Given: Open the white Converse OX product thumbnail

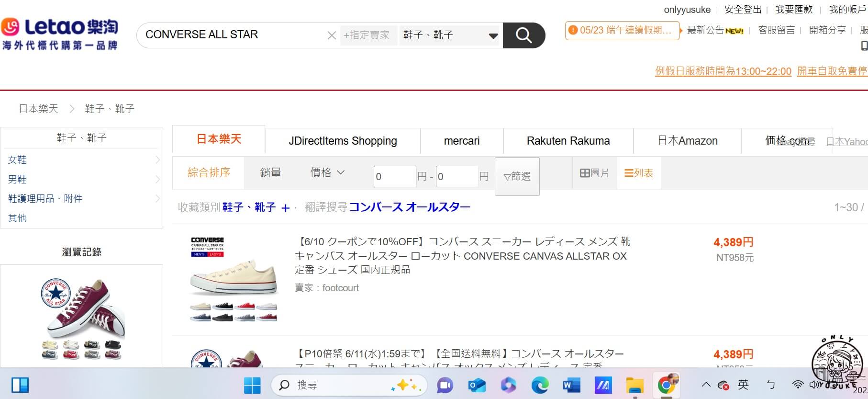Looking at the screenshot, I should tap(234, 279).
